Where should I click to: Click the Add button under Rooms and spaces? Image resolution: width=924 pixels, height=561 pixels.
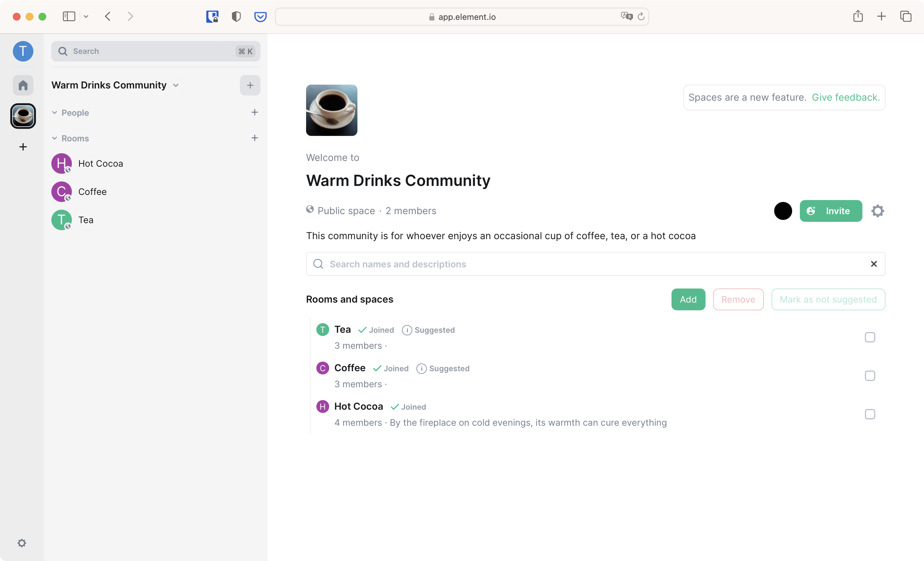tap(688, 299)
